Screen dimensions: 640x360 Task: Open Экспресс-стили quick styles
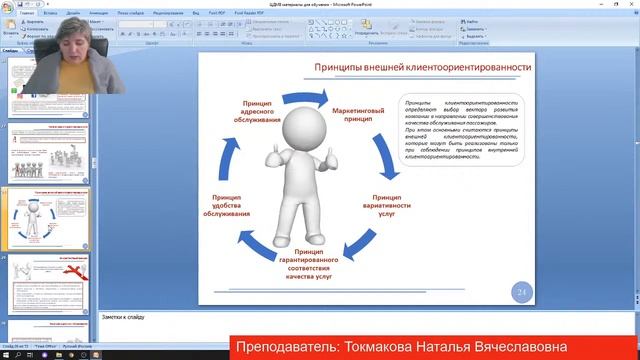click(x=394, y=28)
